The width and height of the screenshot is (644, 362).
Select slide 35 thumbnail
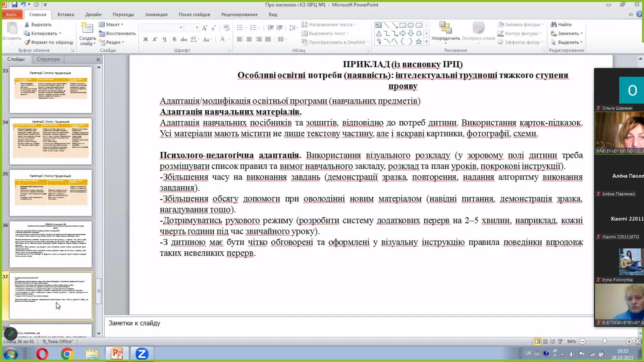point(51,192)
